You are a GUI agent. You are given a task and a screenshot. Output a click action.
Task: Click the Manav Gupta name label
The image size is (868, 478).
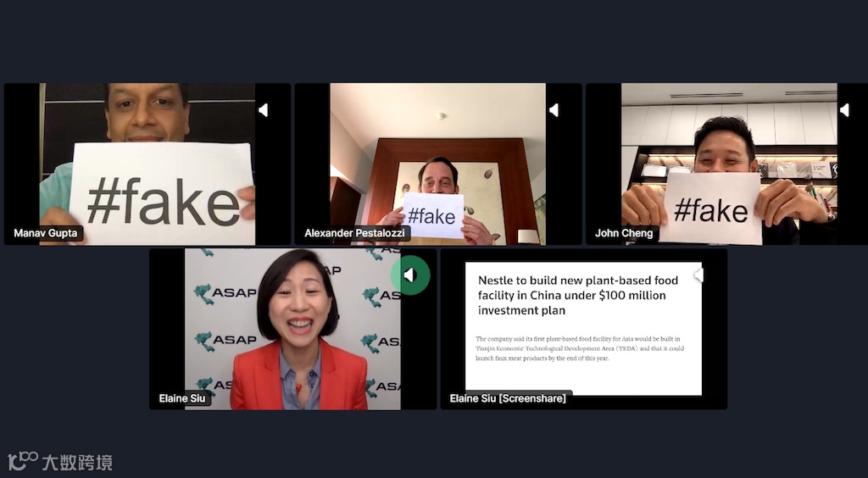pos(46,233)
